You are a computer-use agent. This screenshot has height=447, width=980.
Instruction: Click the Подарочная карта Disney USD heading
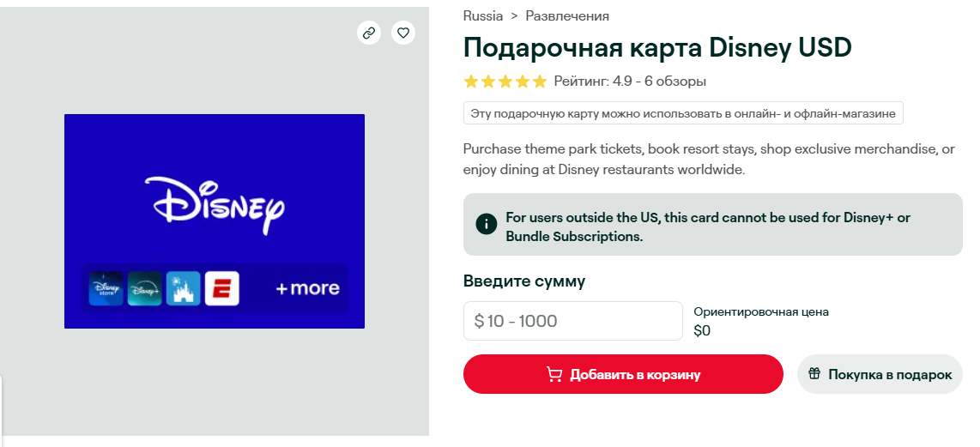pos(657,47)
